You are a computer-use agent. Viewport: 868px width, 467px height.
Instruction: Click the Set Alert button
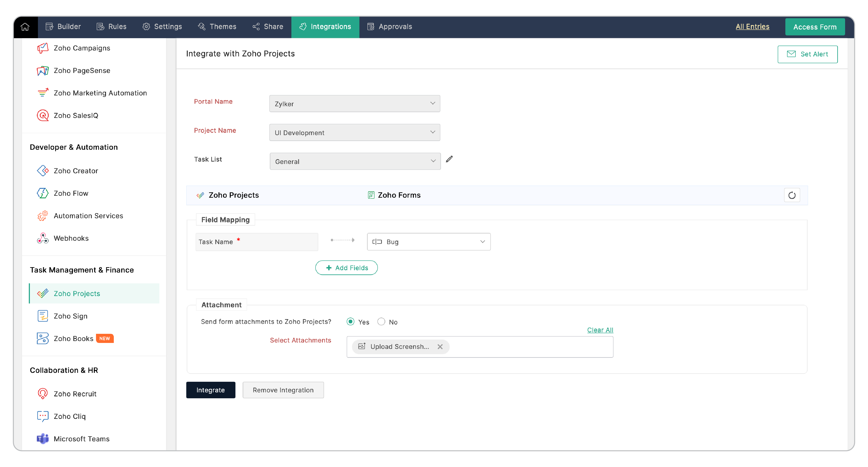tap(807, 54)
